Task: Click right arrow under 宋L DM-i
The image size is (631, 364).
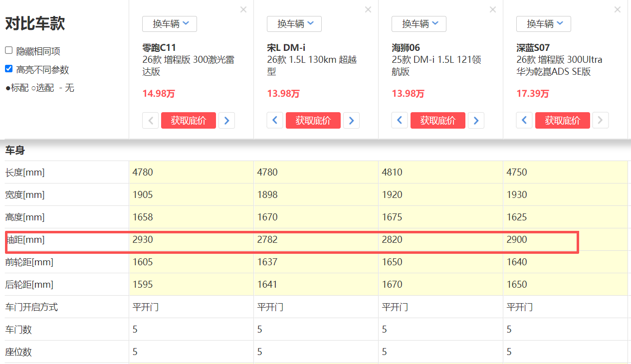Action: pyautogui.click(x=351, y=120)
